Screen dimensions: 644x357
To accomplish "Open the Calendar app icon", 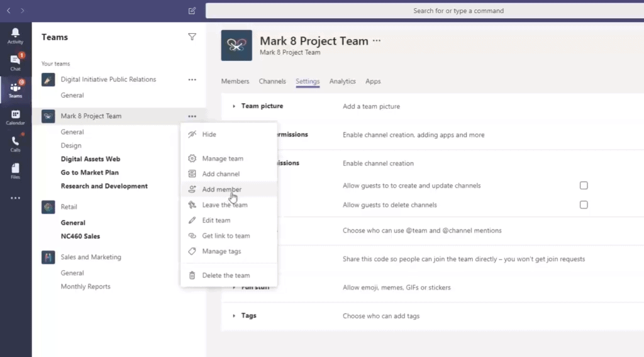I will [x=15, y=117].
